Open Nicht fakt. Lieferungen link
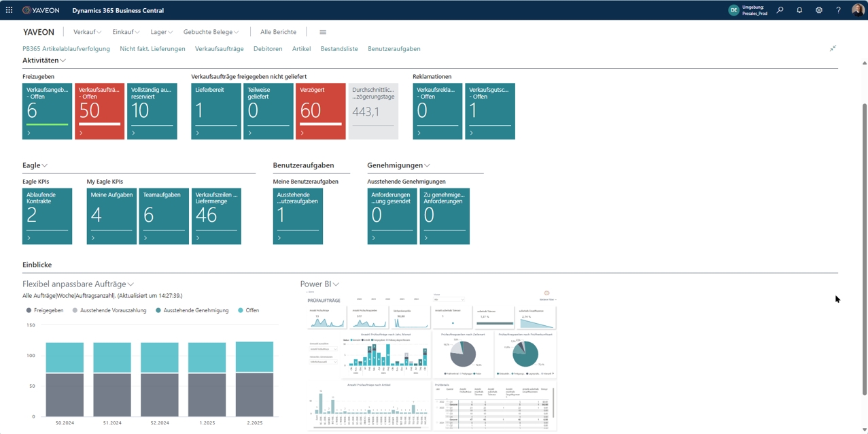Viewport: 868px width, 434px height. [x=152, y=49]
